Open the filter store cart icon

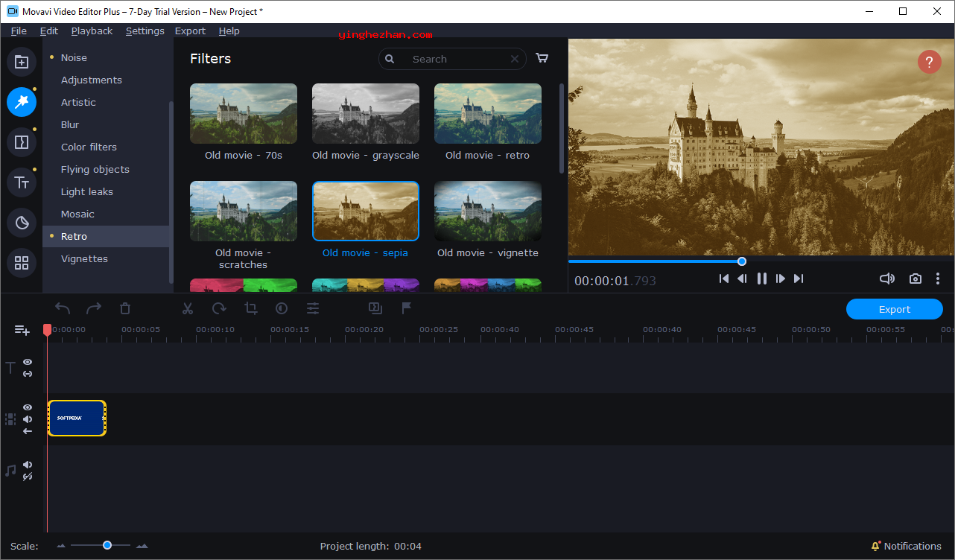click(542, 59)
